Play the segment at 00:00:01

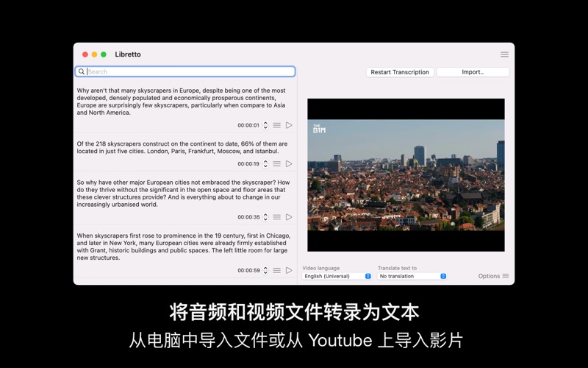click(x=289, y=125)
